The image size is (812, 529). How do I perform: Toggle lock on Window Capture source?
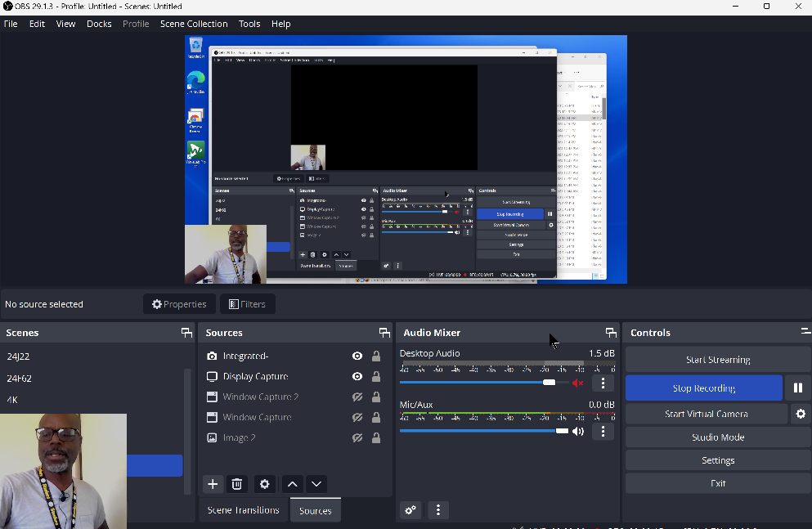(x=376, y=417)
